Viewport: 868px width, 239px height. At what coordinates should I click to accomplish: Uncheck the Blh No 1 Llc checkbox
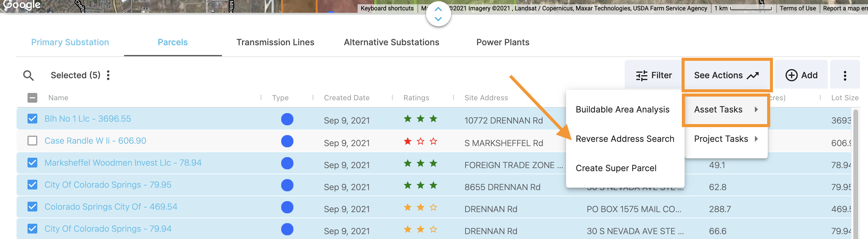click(32, 119)
